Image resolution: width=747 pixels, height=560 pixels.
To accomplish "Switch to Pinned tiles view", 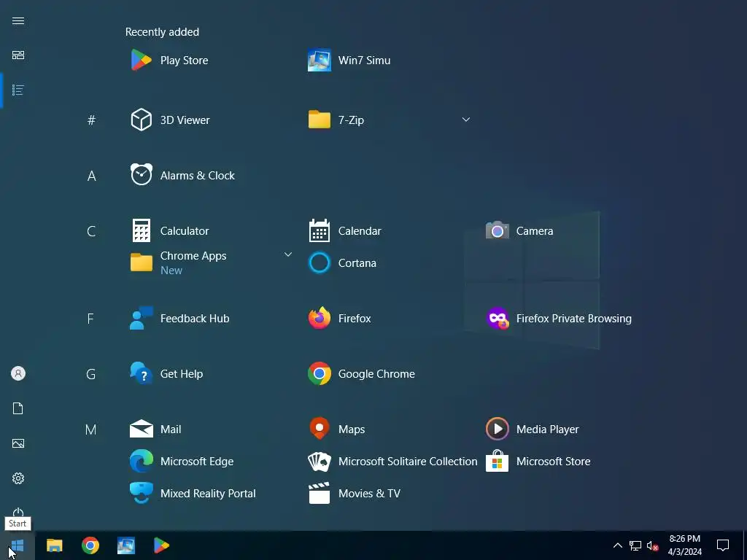I will tap(18, 55).
